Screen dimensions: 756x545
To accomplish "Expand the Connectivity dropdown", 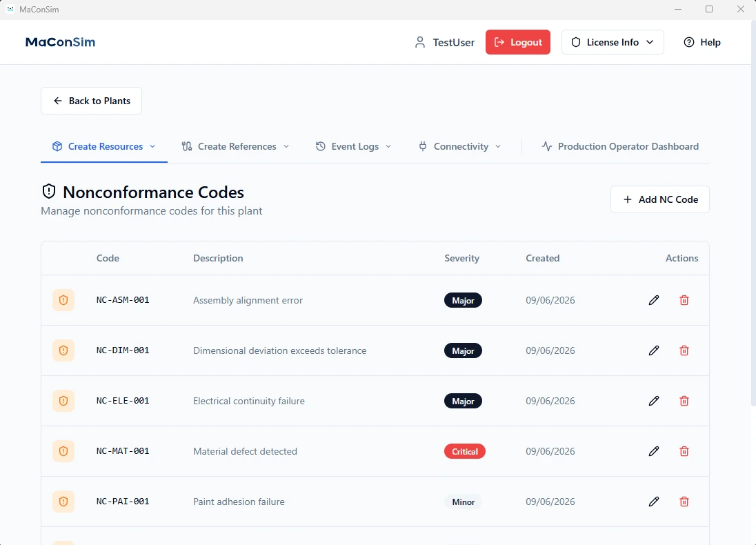I will (460, 146).
